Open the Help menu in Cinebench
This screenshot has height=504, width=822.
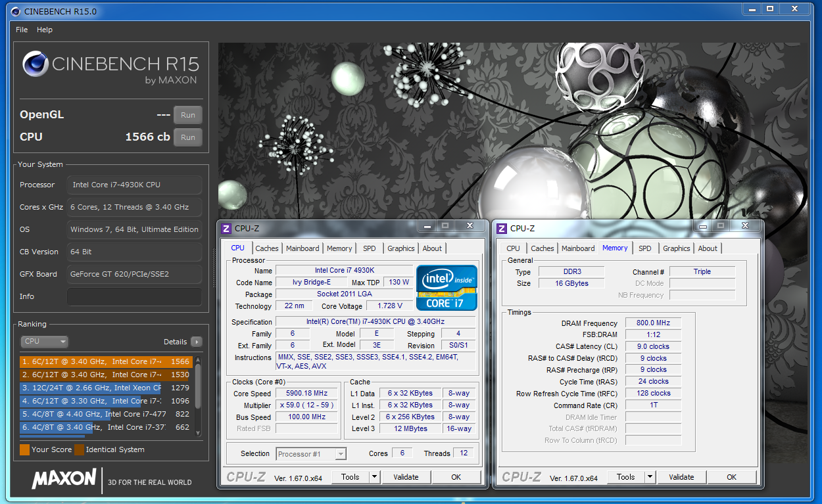coord(45,30)
